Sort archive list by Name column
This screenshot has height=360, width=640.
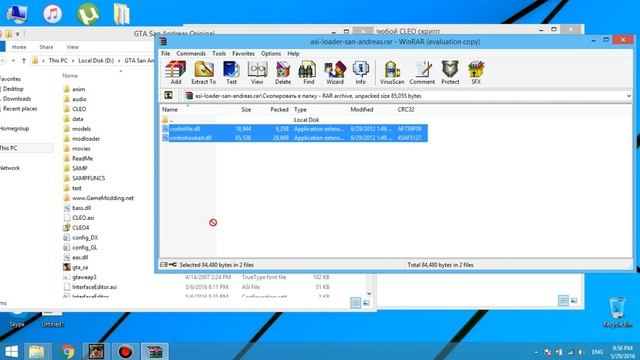pos(170,109)
